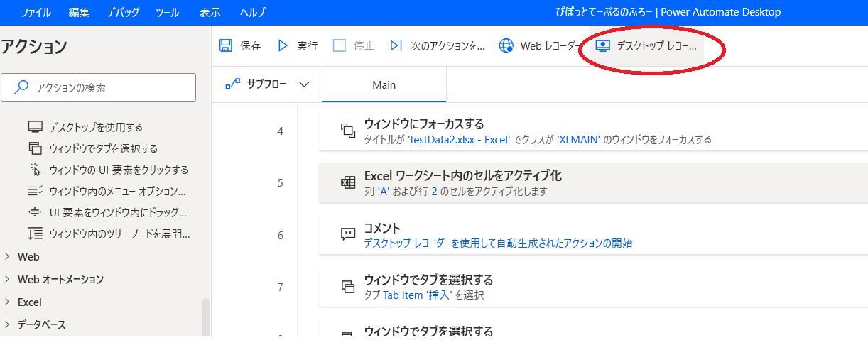The height and width of the screenshot is (340, 868).
Task: Click the Save (保存) floppy disk icon
Action: pos(226,46)
